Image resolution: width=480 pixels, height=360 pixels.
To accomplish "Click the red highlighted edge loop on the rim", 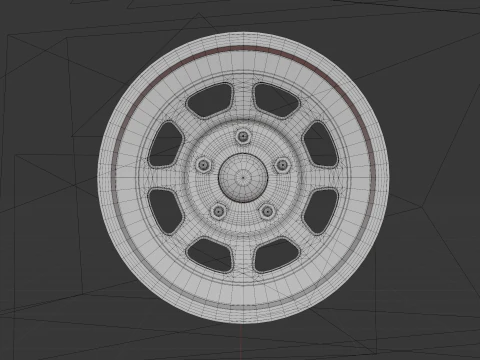I will click(x=243, y=48).
